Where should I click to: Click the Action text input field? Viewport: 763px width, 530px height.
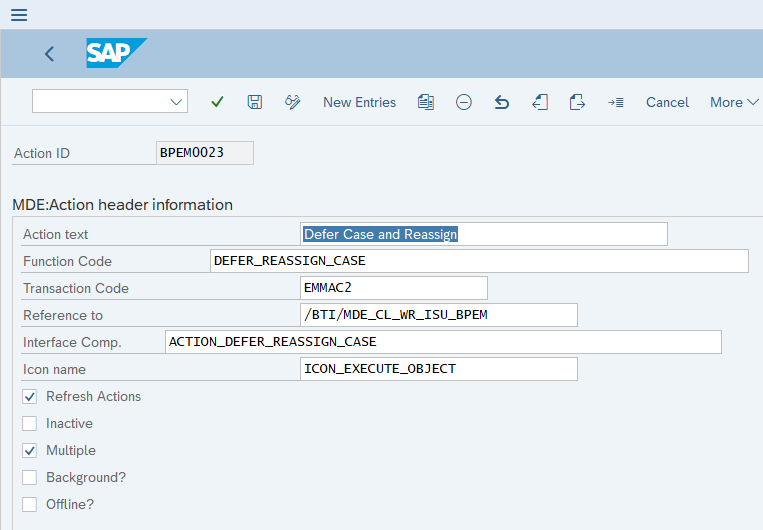point(484,234)
